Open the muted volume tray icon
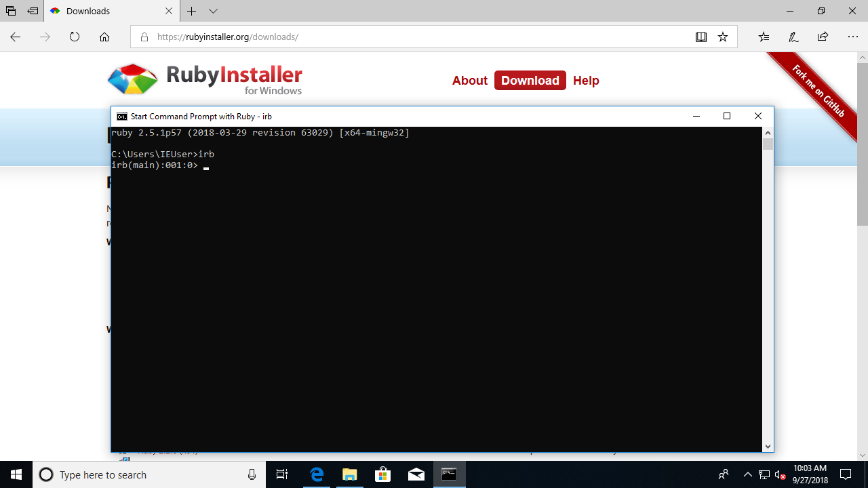Viewport: 868px width, 488px height. pyautogui.click(x=781, y=474)
